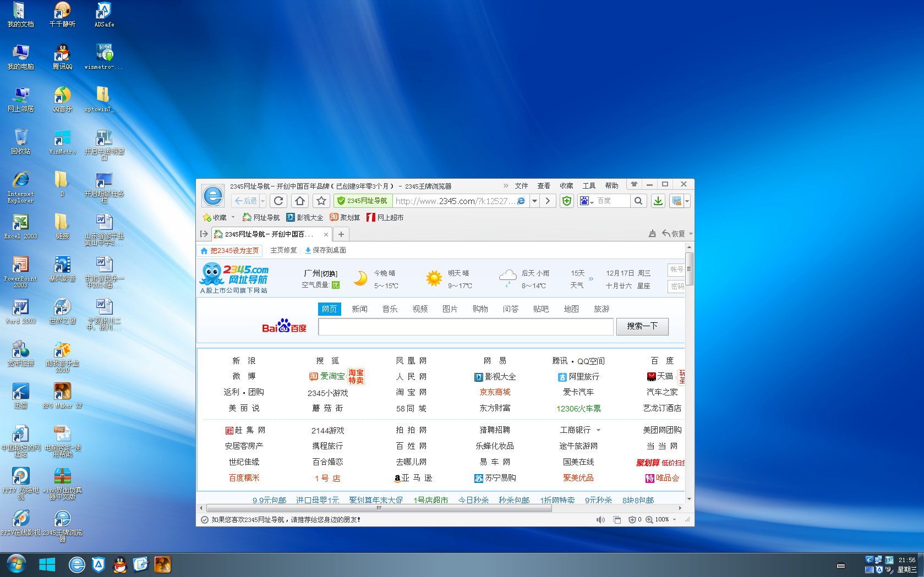Click the screenshot tool icon
This screenshot has height=577, width=924.
click(x=677, y=201)
